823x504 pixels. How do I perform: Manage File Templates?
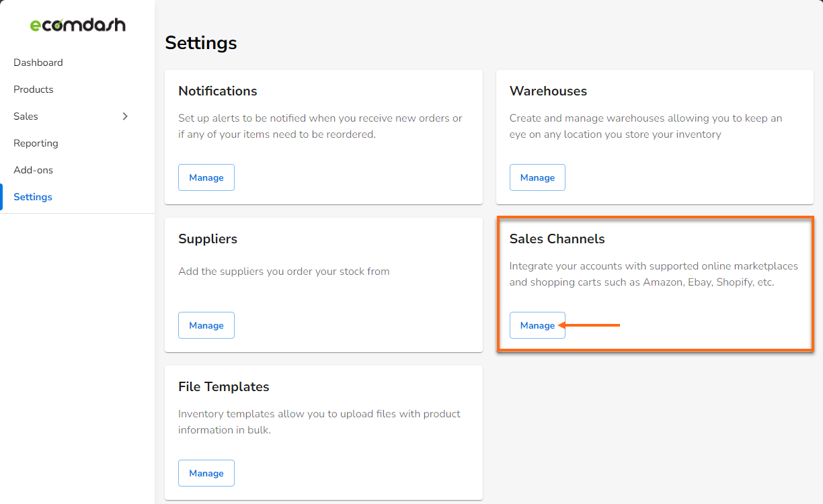click(206, 472)
